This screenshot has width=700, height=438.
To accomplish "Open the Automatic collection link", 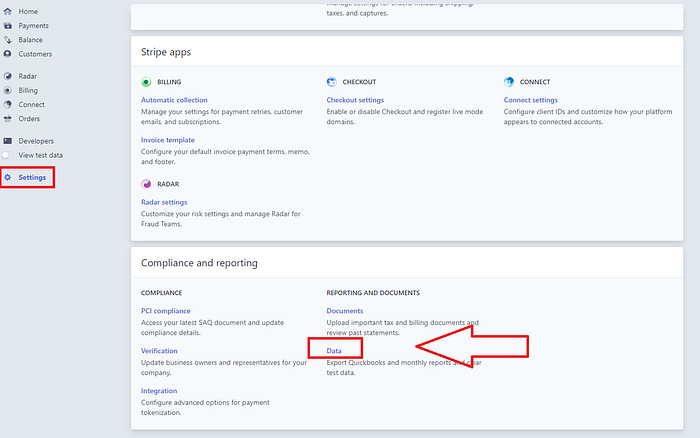I will [x=174, y=100].
